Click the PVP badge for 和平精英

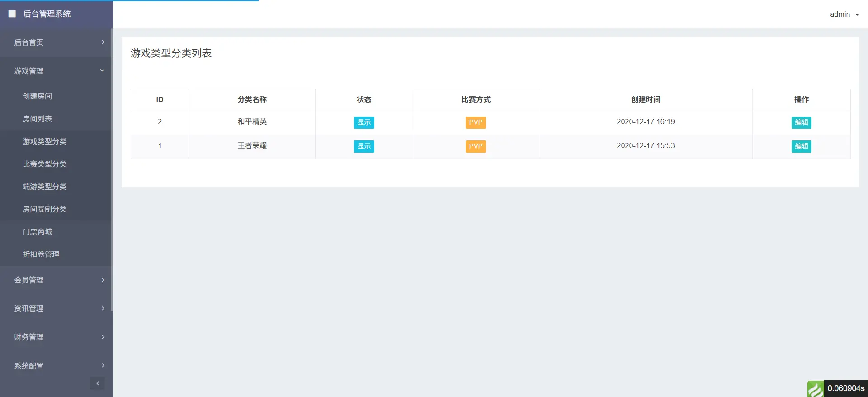click(x=476, y=122)
